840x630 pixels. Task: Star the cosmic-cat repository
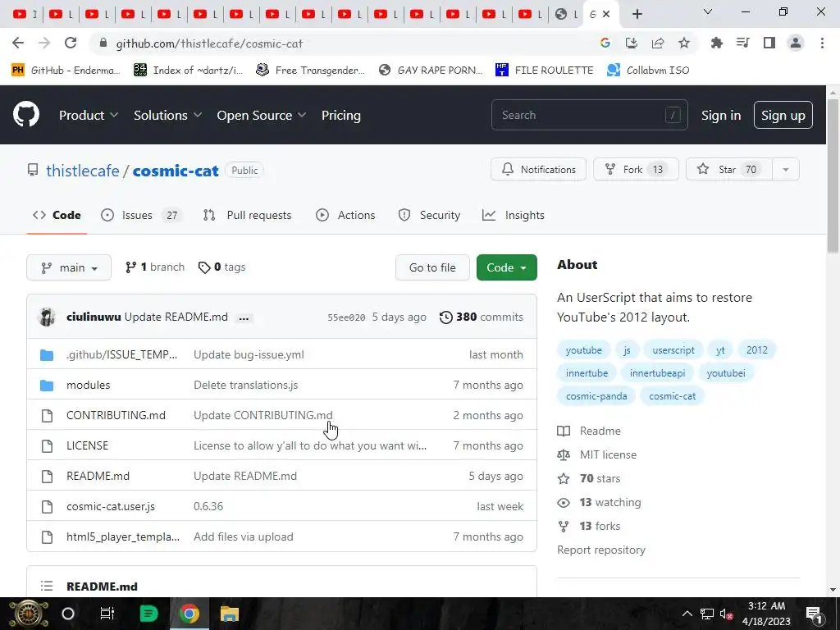click(729, 169)
